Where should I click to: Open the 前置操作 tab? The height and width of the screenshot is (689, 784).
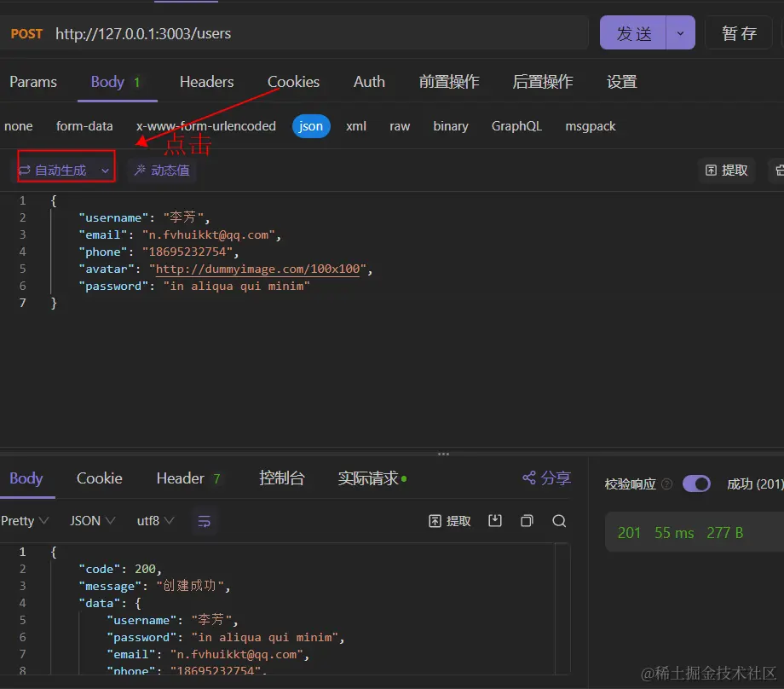click(x=449, y=82)
